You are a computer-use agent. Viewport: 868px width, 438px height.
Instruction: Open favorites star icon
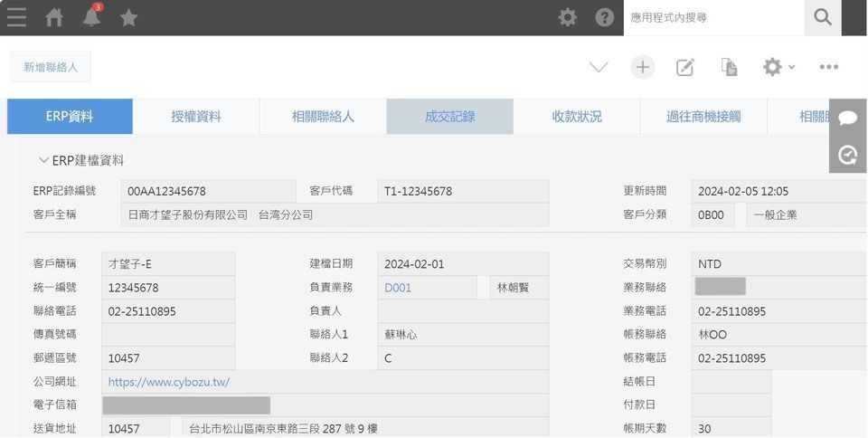pos(128,18)
